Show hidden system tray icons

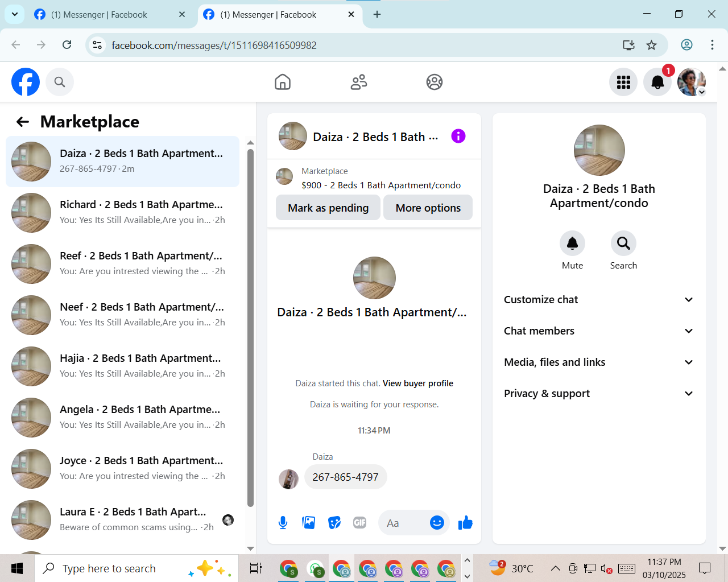pos(556,568)
